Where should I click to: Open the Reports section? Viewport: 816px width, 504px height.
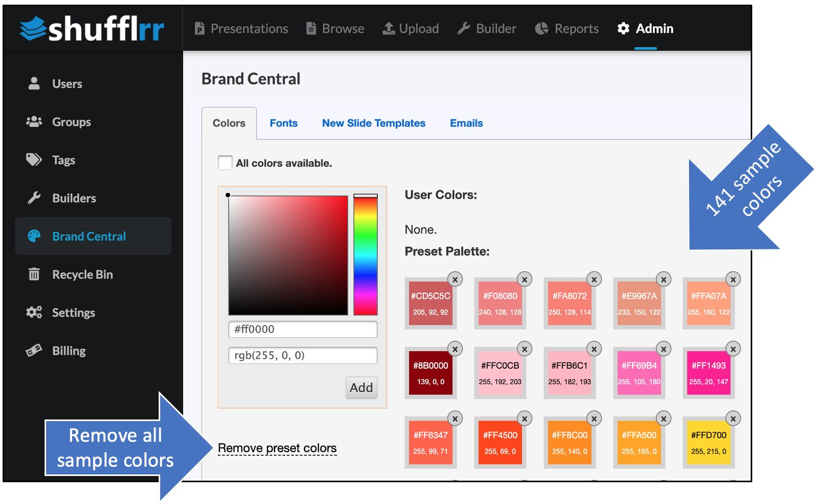(x=567, y=29)
